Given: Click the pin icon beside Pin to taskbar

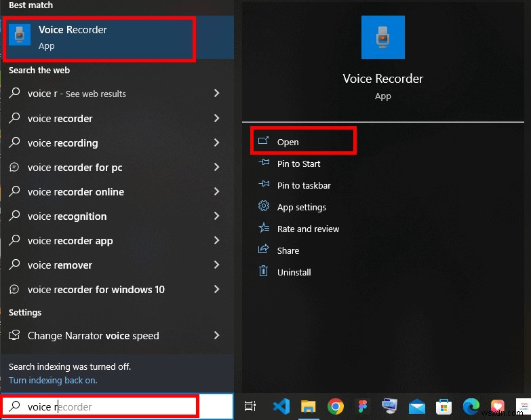Looking at the screenshot, I should click(264, 185).
